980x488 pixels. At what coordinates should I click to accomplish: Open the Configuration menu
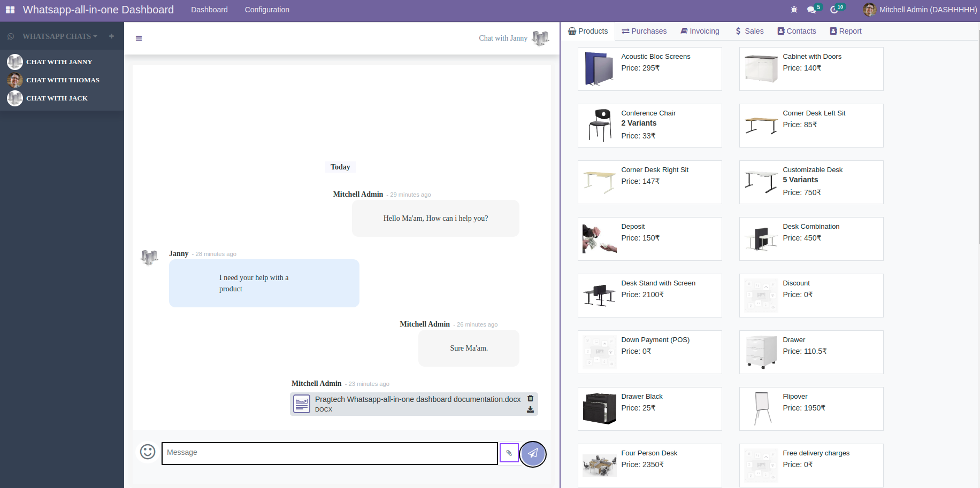[267, 10]
